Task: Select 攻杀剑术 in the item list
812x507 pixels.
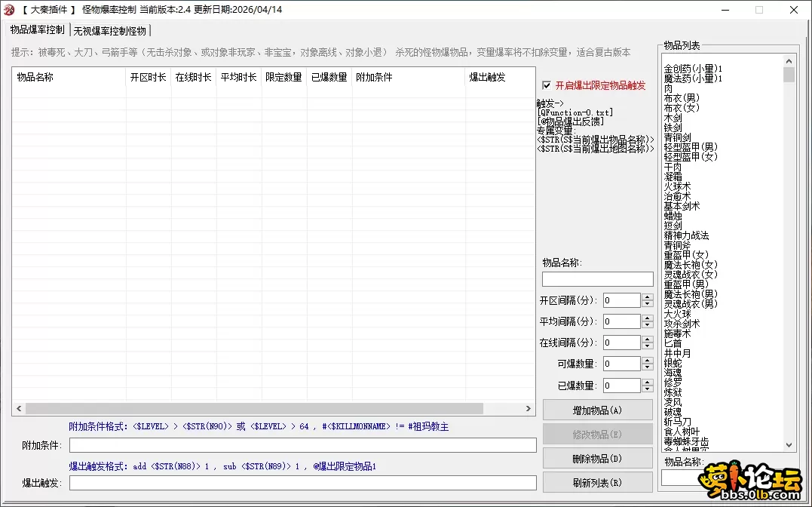Action: click(x=682, y=324)
